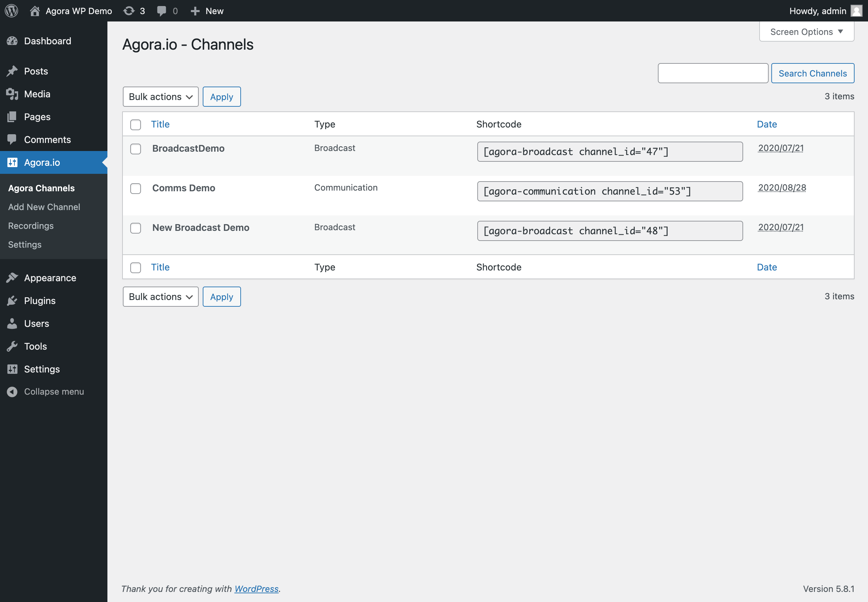Click the Plugins plug icon
This screenshot has width=868, height=602.
point(12,301)
